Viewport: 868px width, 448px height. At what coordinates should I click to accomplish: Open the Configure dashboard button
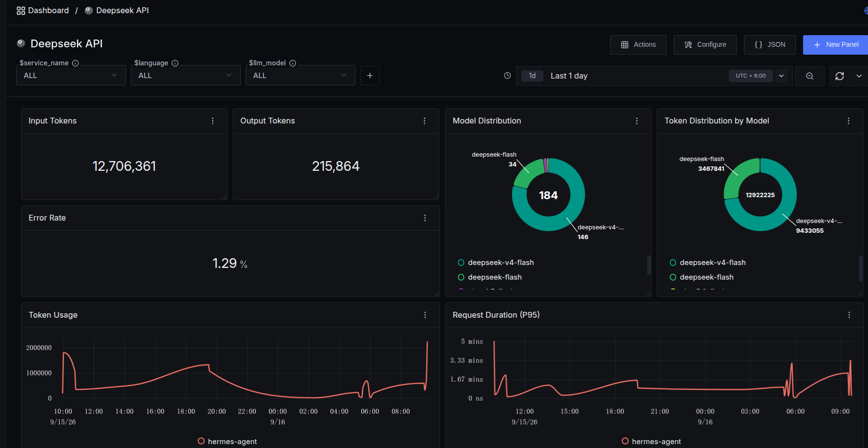[705, 44]
